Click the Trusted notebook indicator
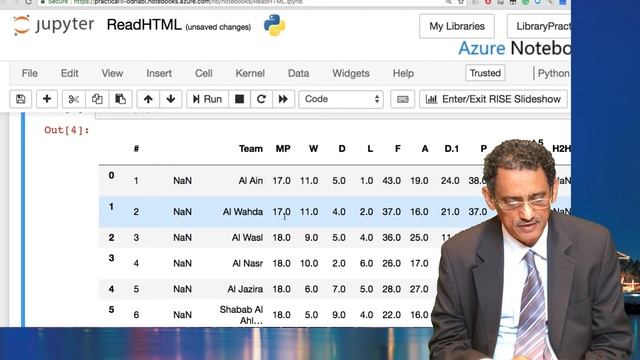This screenshot has height=360, width=640. (485, 73)
